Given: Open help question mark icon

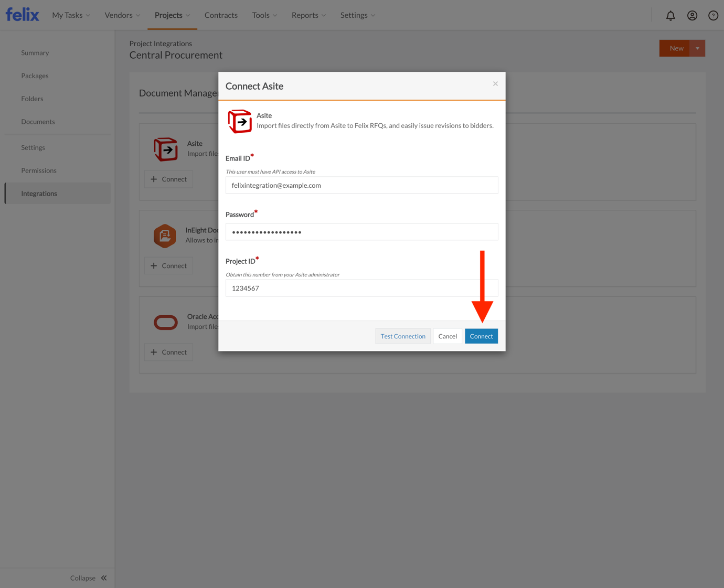Looking at the screenshot, I should (713, 15).
